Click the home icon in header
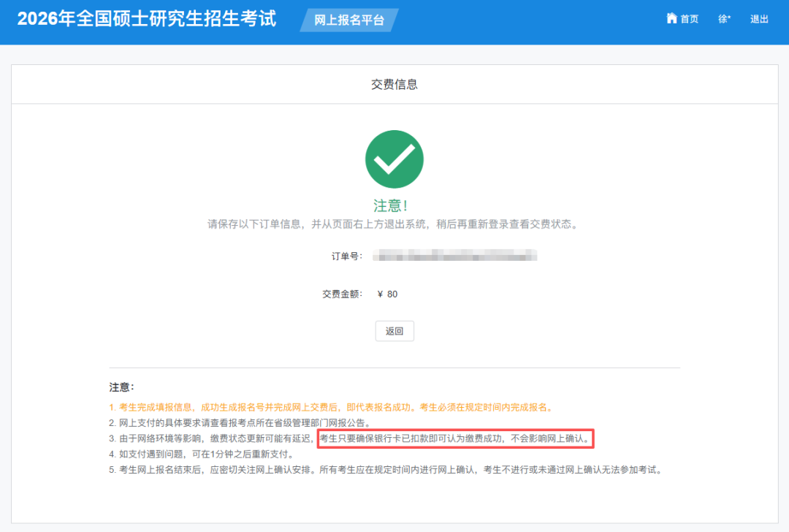Viewport: 789px width, 532px height. (671, 18)
